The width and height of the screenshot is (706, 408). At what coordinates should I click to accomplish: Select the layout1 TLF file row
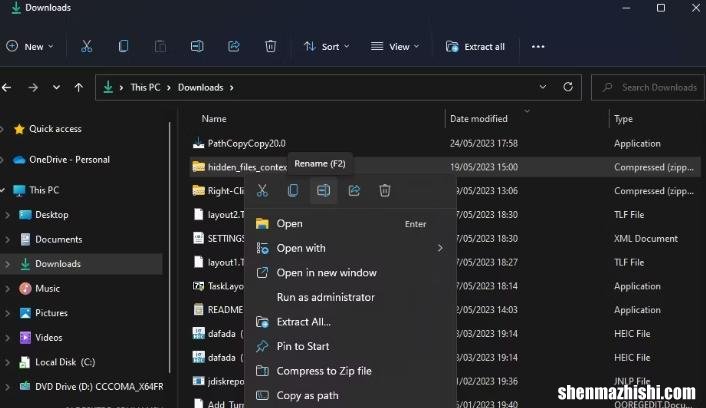(x=446, y=262)
